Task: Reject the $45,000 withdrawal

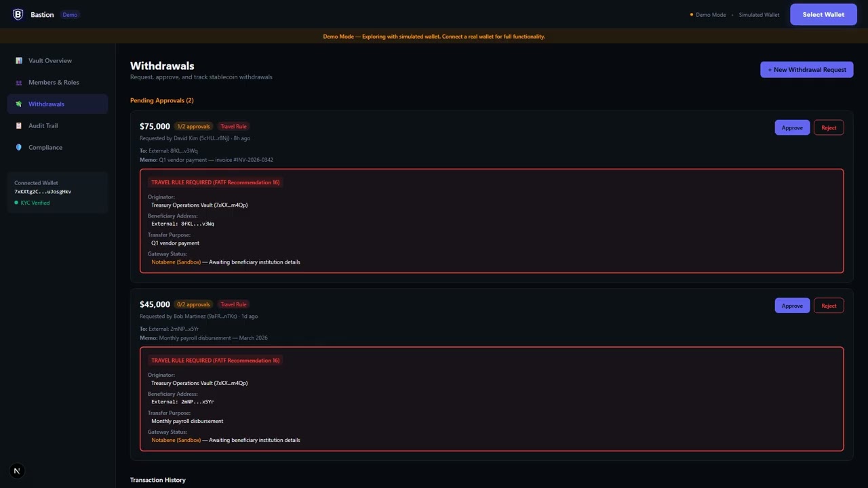Action: coord(829,306)
